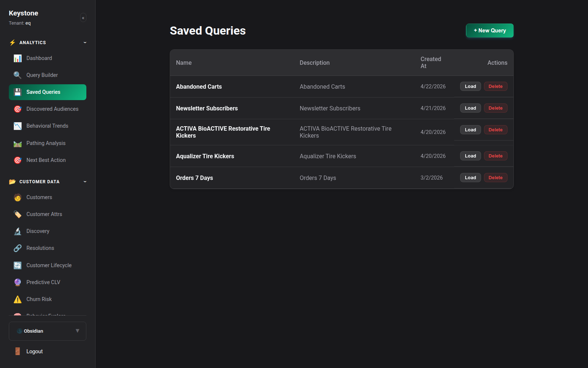
Task: Open the Churn Risk menu item
Action: pyautogui.click(x=47, y=299)
